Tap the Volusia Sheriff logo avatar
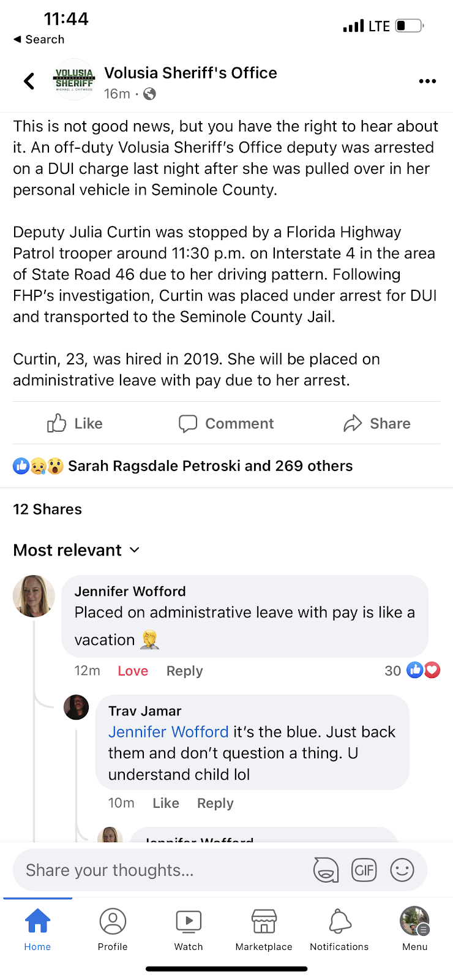Screen dimensions: 453x980 click(x=74, y=80)
